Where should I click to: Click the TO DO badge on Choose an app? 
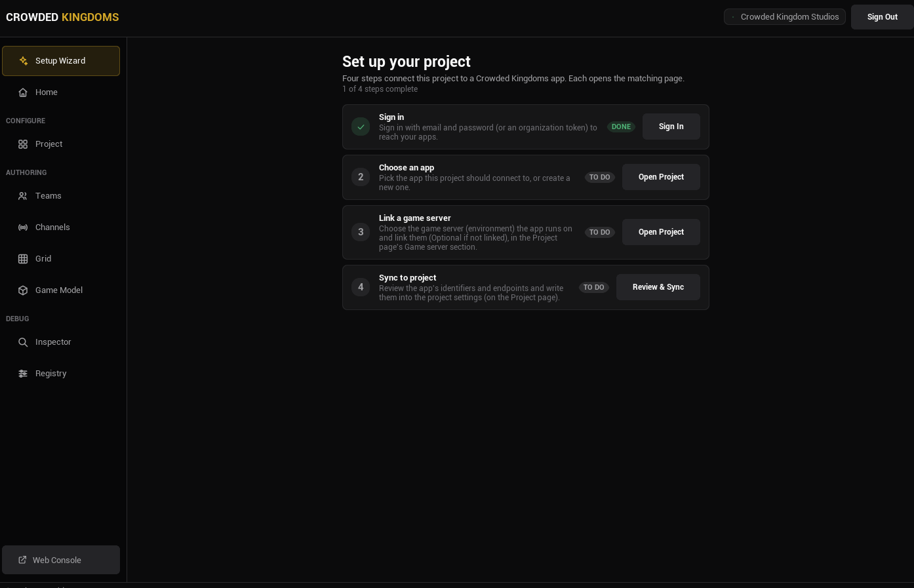599,177
